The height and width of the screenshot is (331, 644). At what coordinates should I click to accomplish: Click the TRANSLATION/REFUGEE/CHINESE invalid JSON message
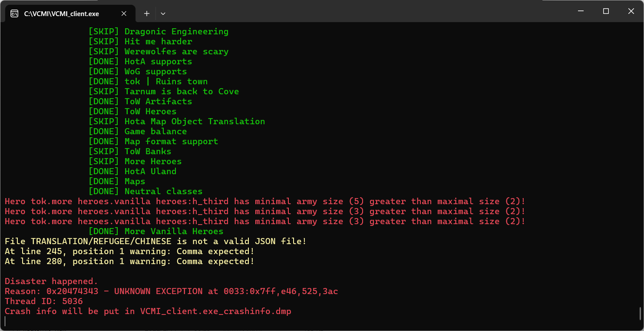tap(156, 242)
